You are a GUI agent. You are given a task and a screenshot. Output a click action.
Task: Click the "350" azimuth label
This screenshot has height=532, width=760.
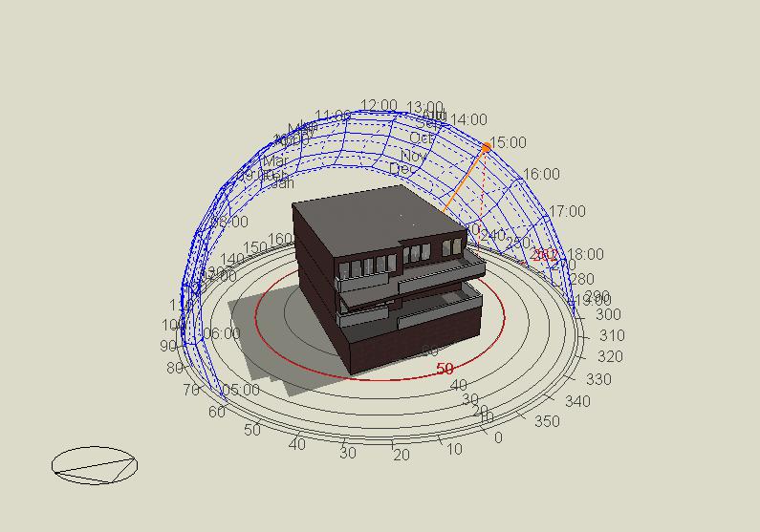tap(547, 421)
